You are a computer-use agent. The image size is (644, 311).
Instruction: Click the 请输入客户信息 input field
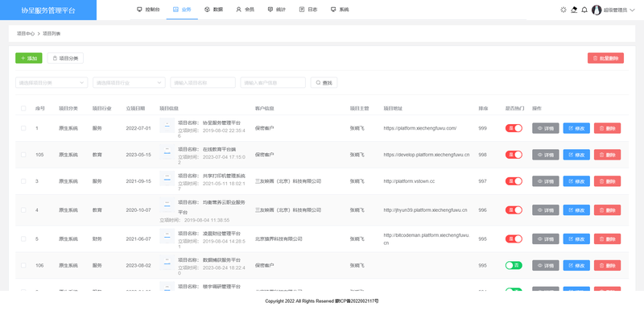click(273, 82)
